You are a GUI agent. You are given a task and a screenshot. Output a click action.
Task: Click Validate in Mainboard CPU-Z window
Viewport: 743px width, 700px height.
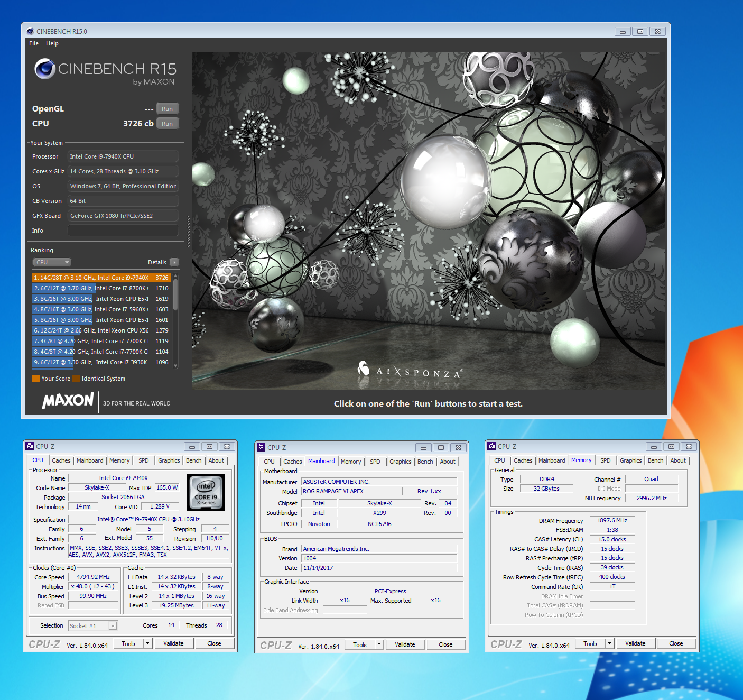405,644
